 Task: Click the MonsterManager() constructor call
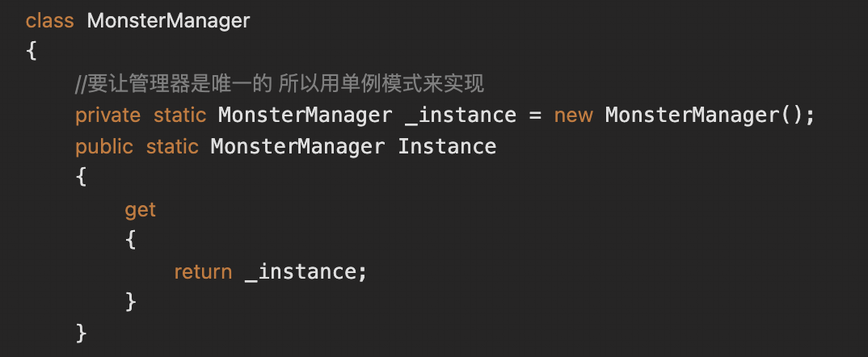point(703,115)
